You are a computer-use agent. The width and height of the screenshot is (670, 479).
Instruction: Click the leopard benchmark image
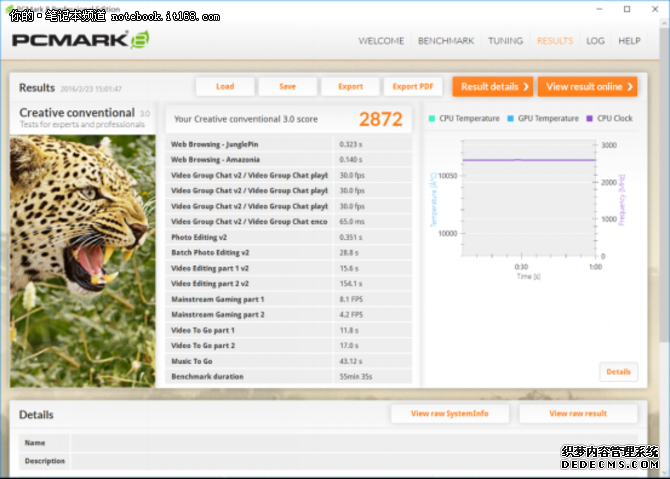83,261
